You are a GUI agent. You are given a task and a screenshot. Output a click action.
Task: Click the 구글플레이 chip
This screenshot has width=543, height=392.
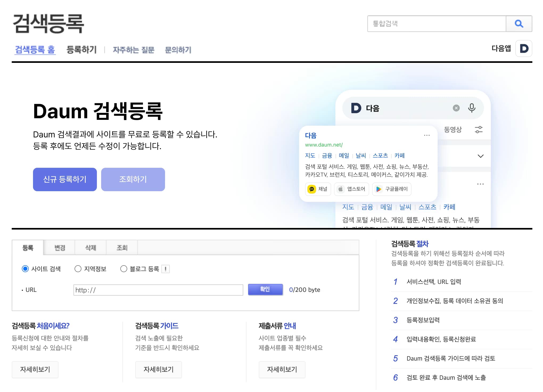click(392, 189)
